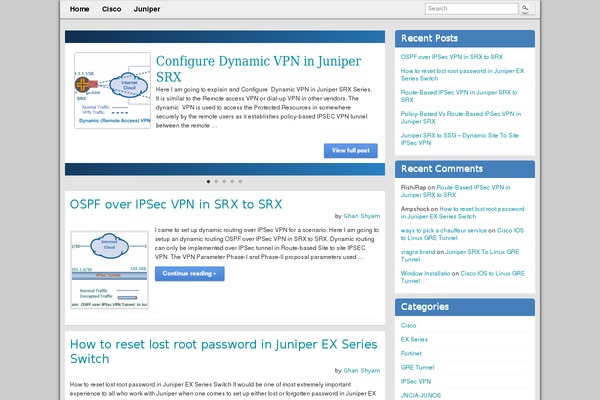Viewport: 600px width, 400px height.
Task: Click the OSPF over IPSec tunnel diagram thumbnail
Action: 109,270
